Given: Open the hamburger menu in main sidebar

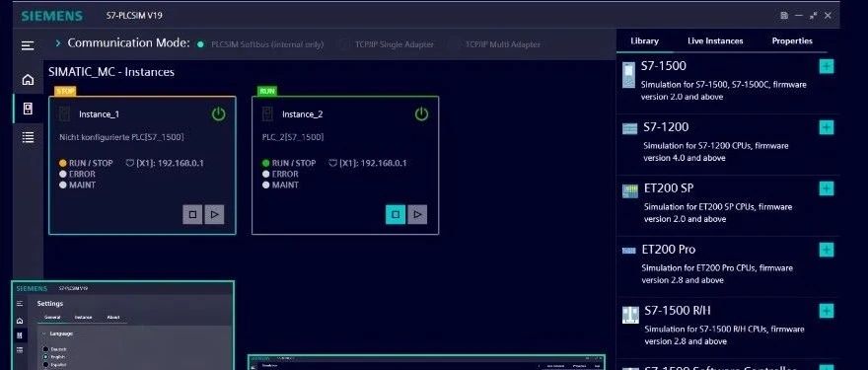Looking at the screenshot, I should pos(28,46).
